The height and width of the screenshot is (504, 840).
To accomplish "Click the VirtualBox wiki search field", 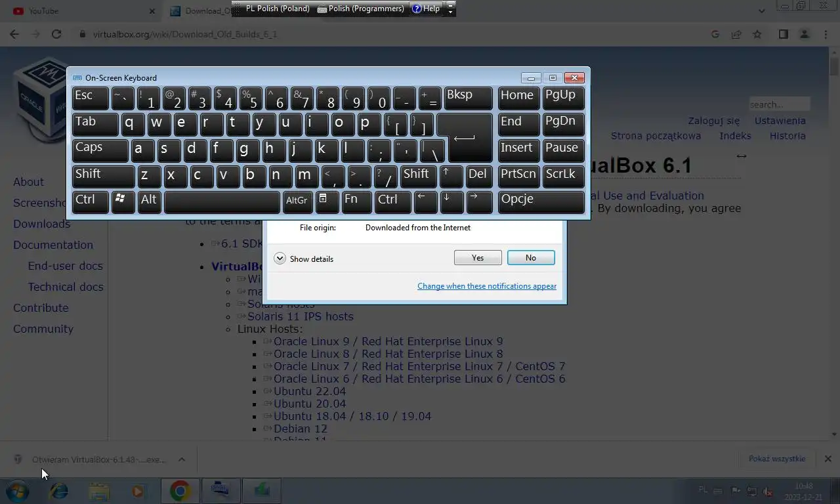I will (x=779, y=104).
